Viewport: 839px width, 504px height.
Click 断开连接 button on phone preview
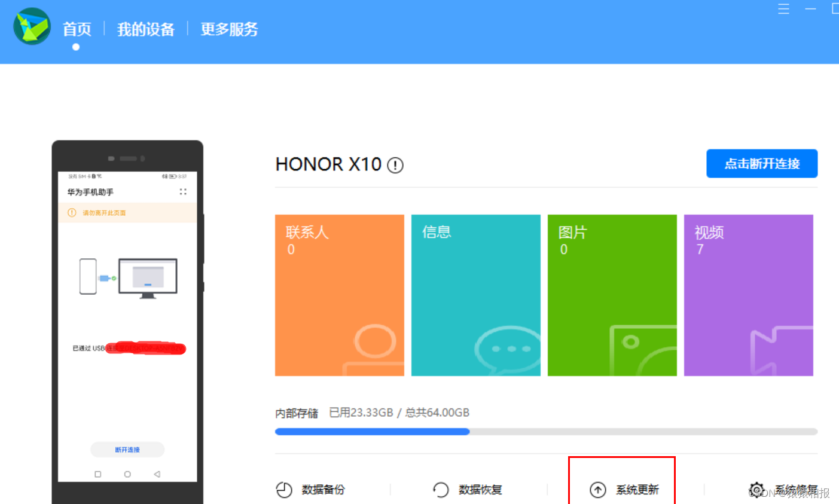click(x=127, y=450)
